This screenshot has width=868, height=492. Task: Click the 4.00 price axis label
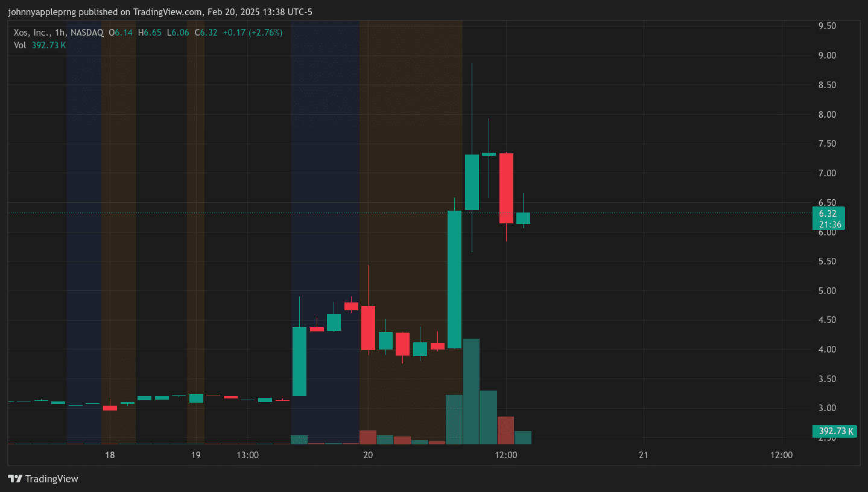point(827,350)
